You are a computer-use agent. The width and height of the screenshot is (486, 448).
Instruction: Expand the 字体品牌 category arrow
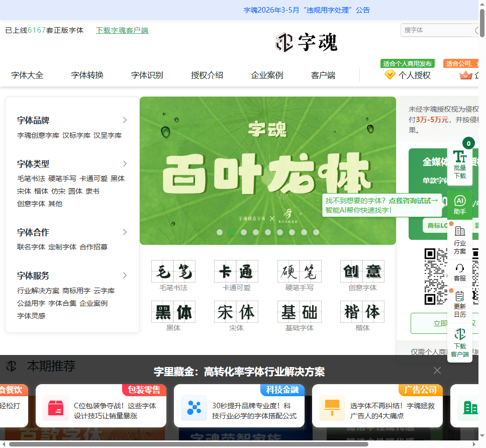click(x=125, y=120)
